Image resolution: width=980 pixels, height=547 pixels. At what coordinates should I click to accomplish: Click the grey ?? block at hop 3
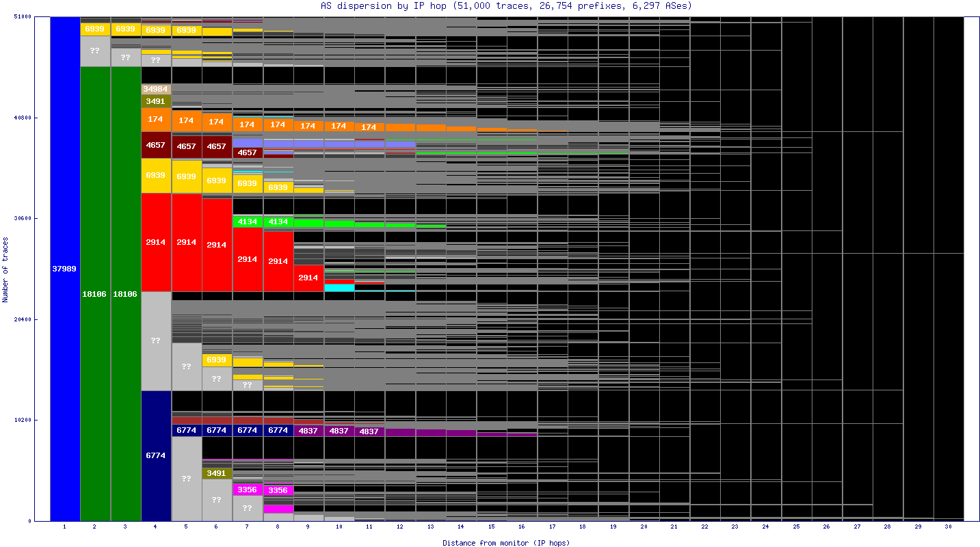tap(125, 57)
